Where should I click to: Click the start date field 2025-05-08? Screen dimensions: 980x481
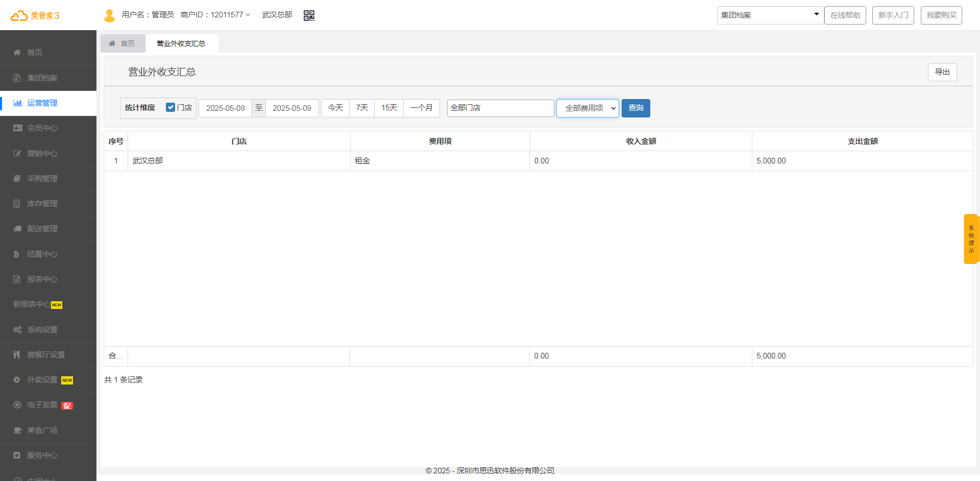pyautogui.click(x=225, y=108)
